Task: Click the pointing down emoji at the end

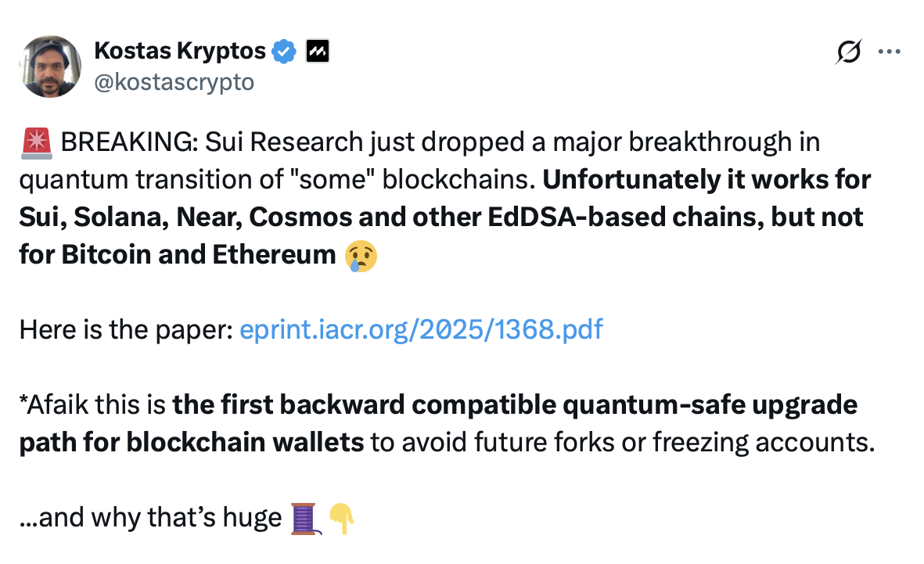Action: pyautogui.click(x=340, y=517)
